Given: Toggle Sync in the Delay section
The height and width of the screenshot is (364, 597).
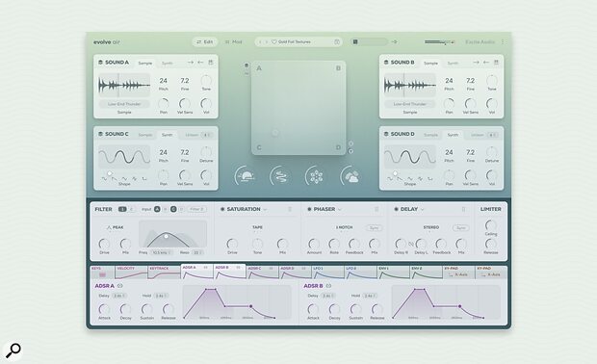Looking at the screenshot, I should pyautogui.click(x=460, y=227).
